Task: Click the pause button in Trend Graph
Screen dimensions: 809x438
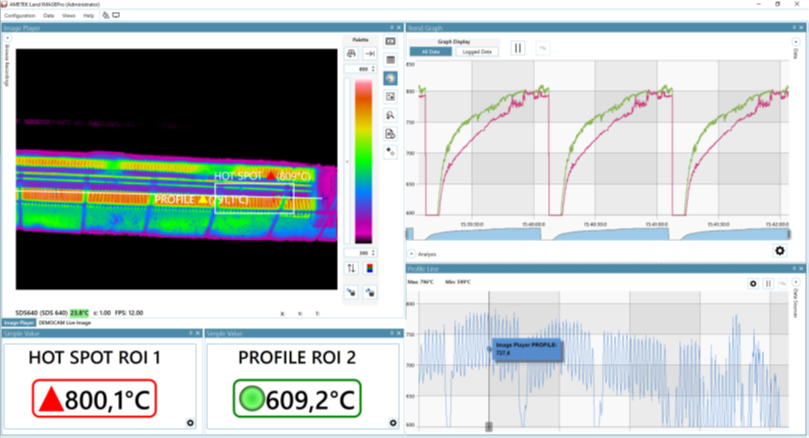Action: pyautogui.click(x=518, y=47)
